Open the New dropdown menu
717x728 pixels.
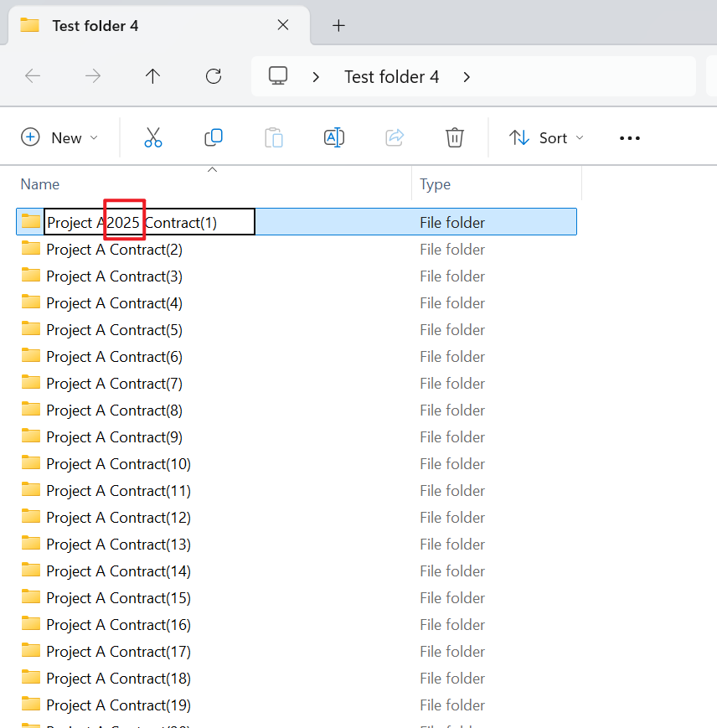point(59,138)
